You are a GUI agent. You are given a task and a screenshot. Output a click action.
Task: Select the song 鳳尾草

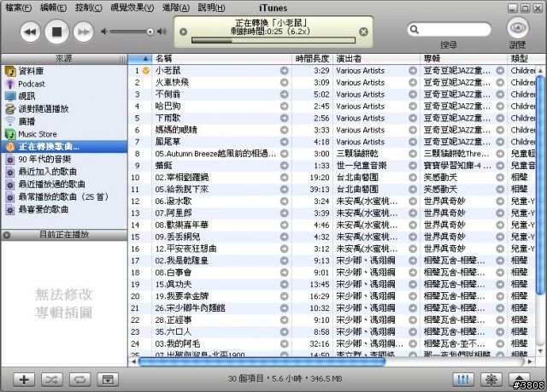point(168,142)
